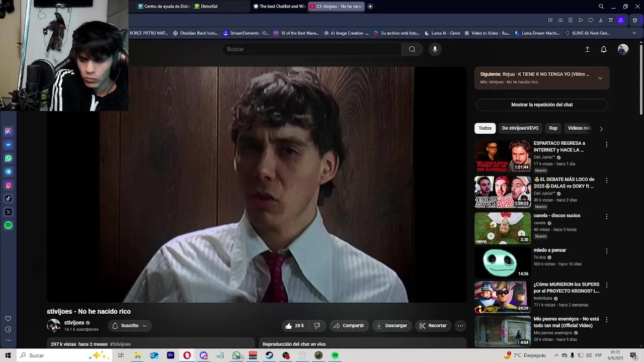Open more actions menu below the video
The height and width of the screenshot is (362, 644).
tap(460, 326)
